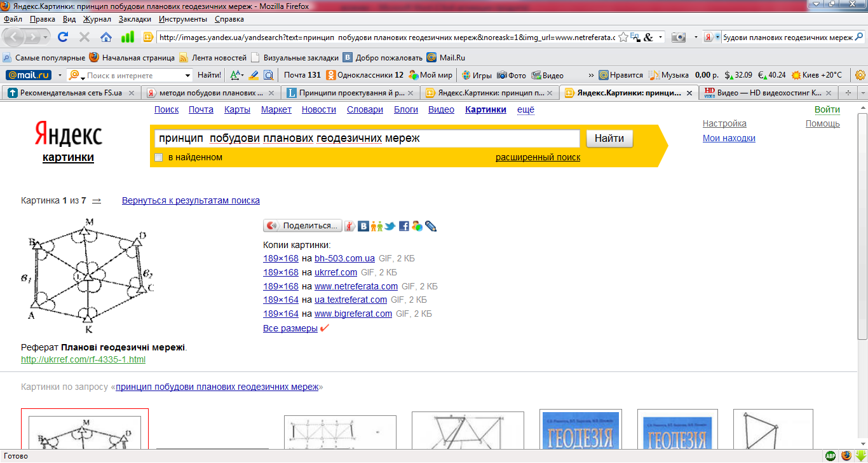The image size is (868, 463).
Task: Share to Ya.ru with the red figure icon
Action: pyautogui.click(x=350, y=226)
